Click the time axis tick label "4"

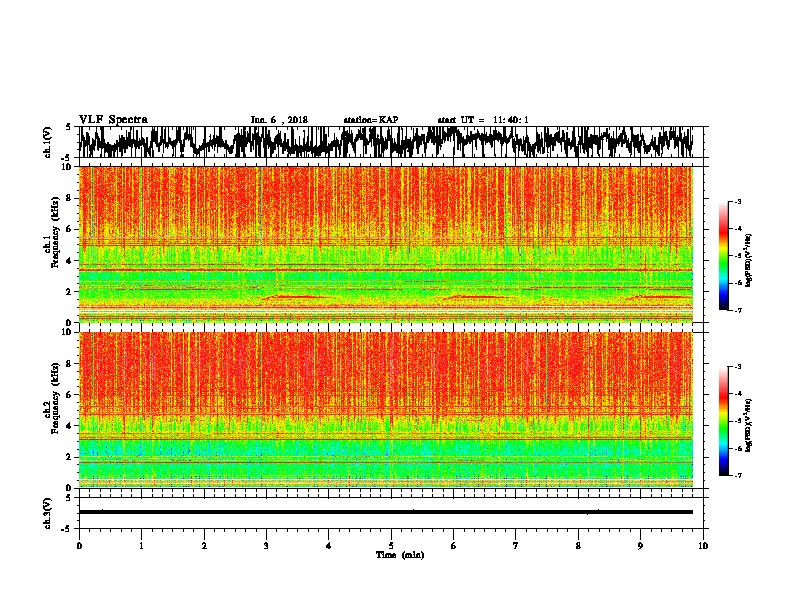(329, 546)
